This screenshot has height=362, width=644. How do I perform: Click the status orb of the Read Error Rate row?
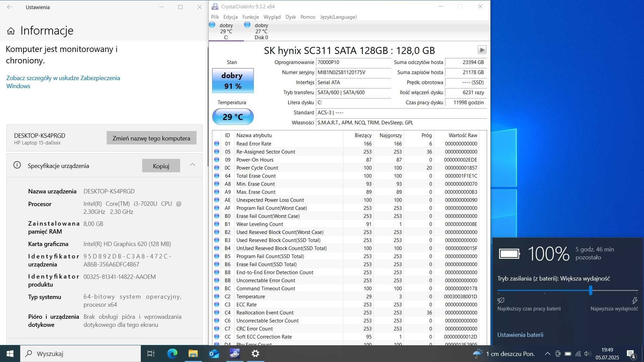click(217, 143)
